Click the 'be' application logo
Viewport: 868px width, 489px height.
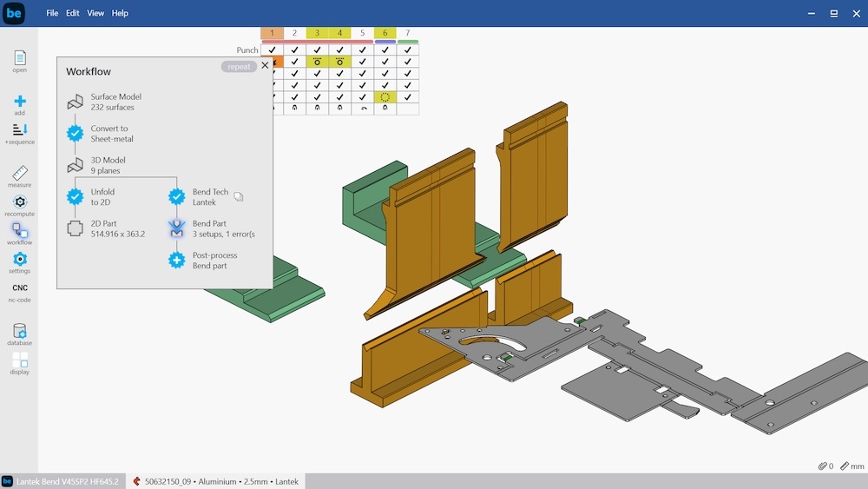pos(13,13)
